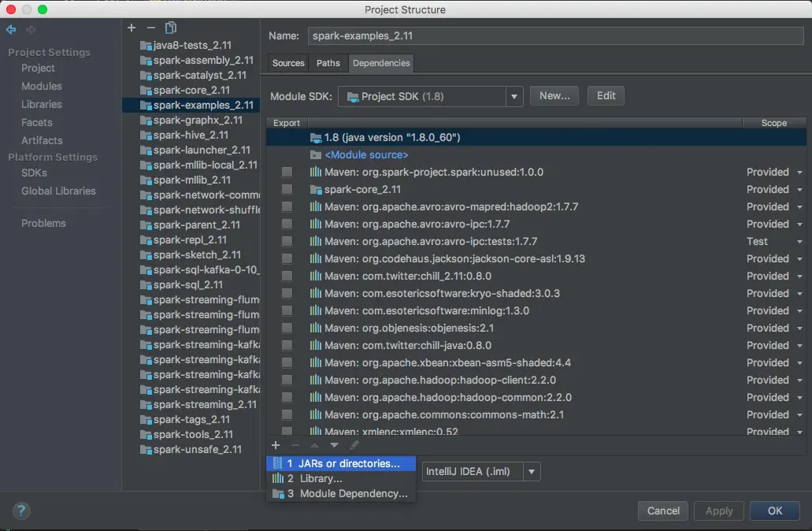Click the Apply button
The height and width of the screenshot is (531, 812).
719,511
